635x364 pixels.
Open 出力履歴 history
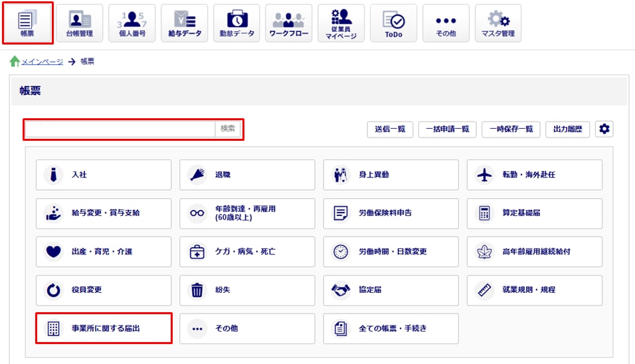pos(567,129)
